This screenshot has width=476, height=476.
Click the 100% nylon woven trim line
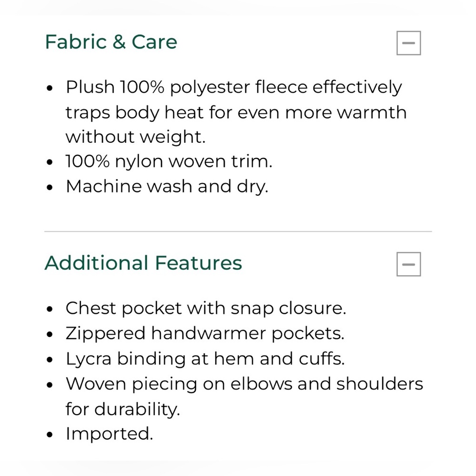pos(169,161)
